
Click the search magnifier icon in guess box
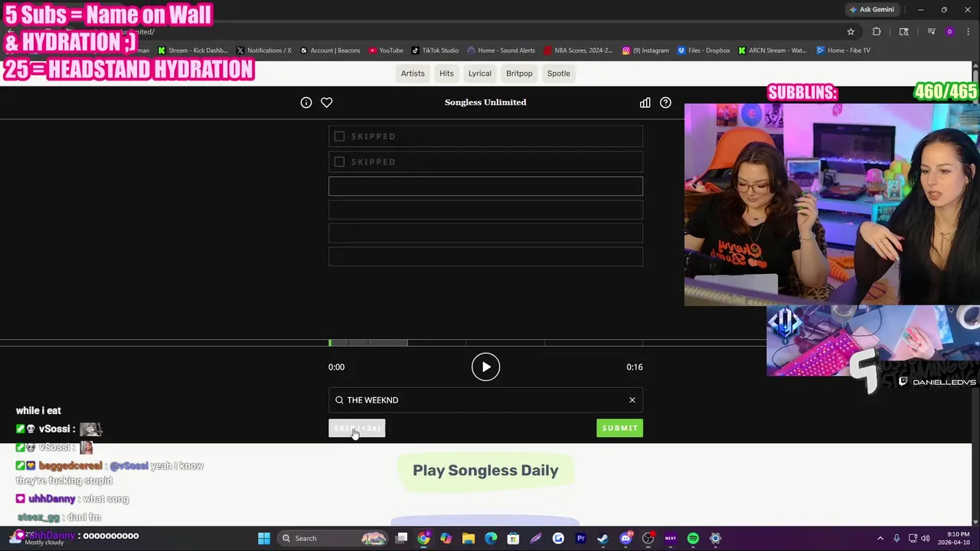339,400
